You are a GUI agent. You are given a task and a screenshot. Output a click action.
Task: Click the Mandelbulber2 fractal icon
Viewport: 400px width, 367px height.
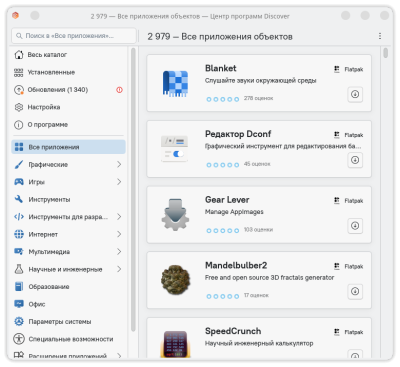coord(175,280)
